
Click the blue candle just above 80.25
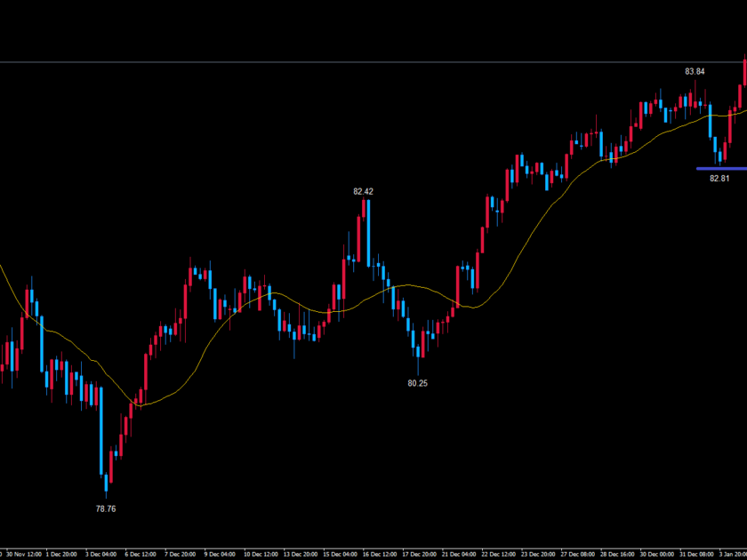[x=417, y=342]
